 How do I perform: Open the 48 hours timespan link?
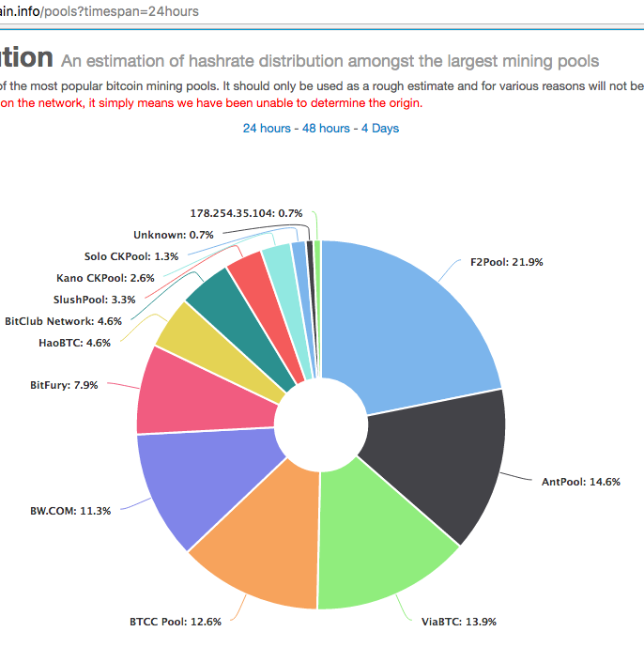(x=326, y=129)
